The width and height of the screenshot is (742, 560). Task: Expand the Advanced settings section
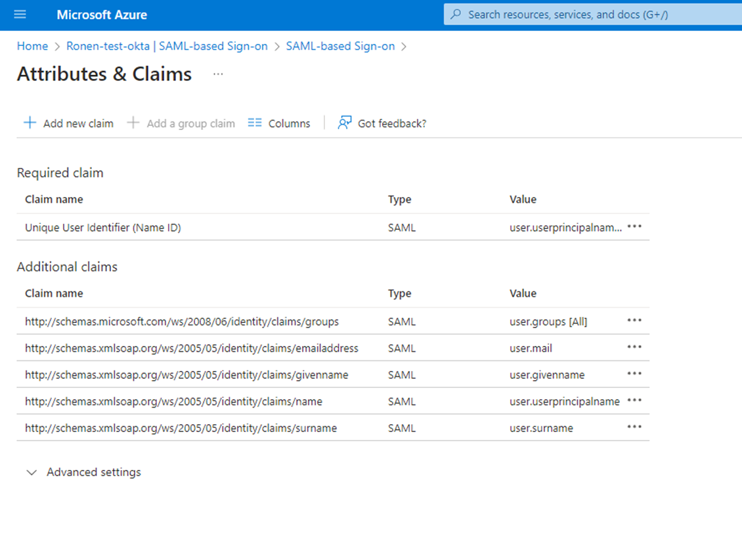point(32,473)
